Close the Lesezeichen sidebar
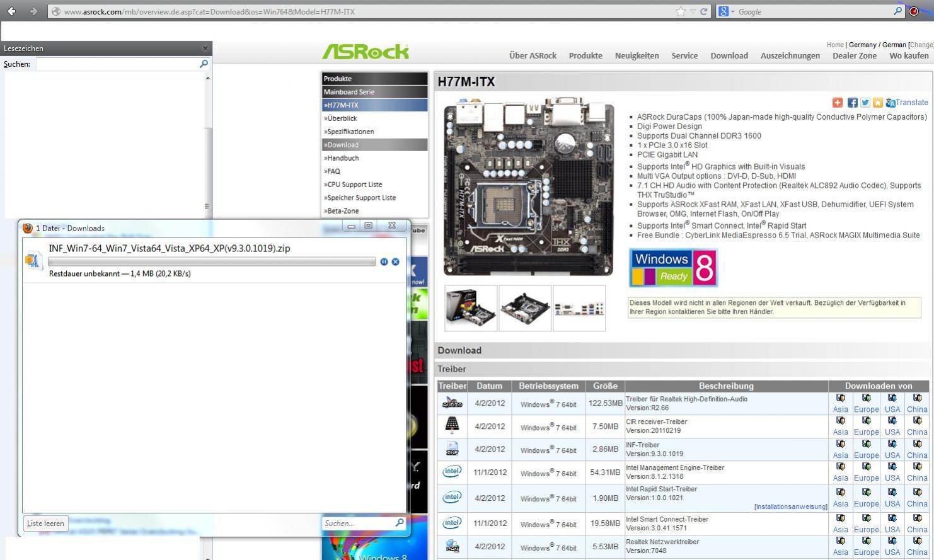This screenshot has height=560, width=934. tap(205, 48)
